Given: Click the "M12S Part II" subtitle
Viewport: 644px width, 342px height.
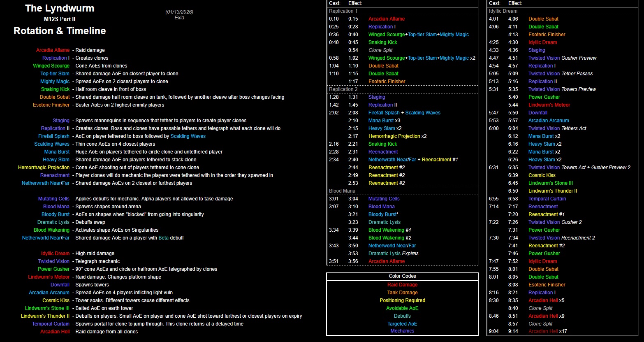Looking at the screenshot, I should coord(60,19).
